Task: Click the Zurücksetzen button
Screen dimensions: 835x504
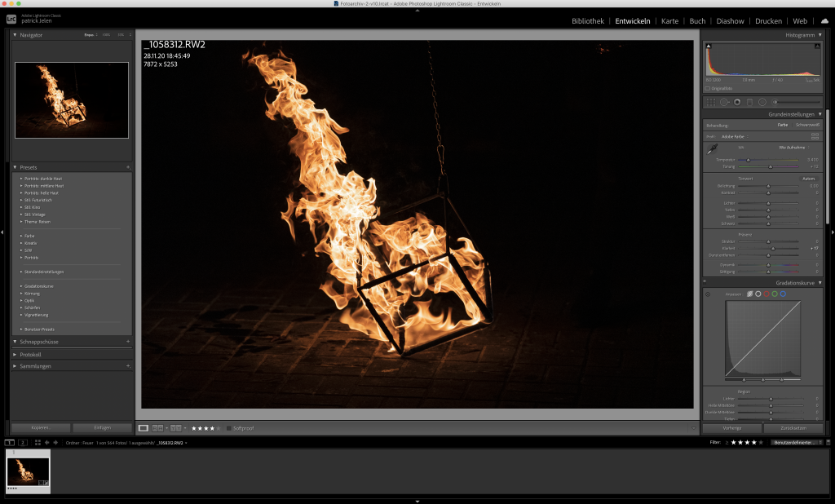Action: pos(794,427)
